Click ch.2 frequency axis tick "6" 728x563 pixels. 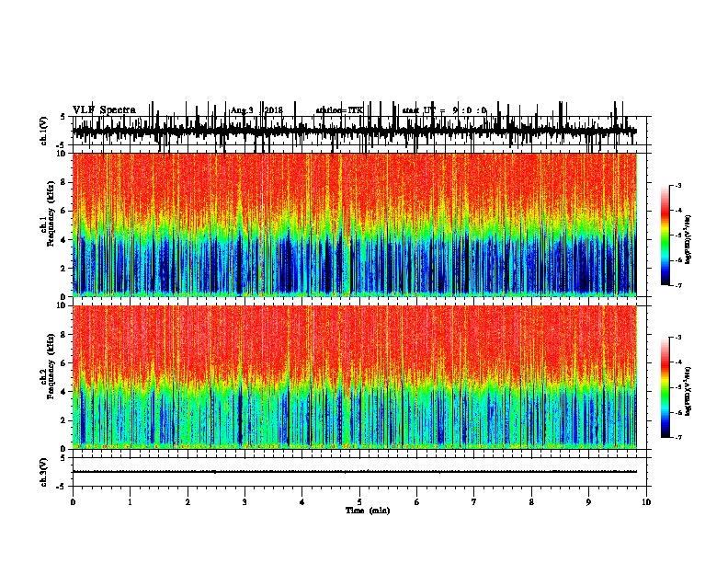[x=63, y=363]
